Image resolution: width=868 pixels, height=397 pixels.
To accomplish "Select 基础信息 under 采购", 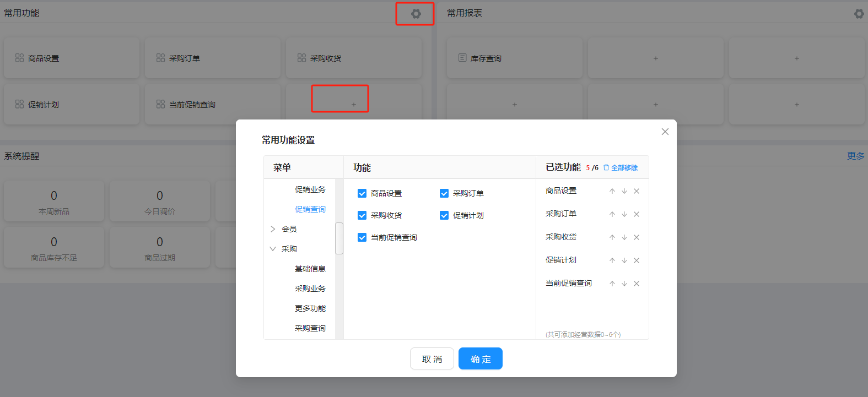I will pyautogui.click(x=310, y=269).
